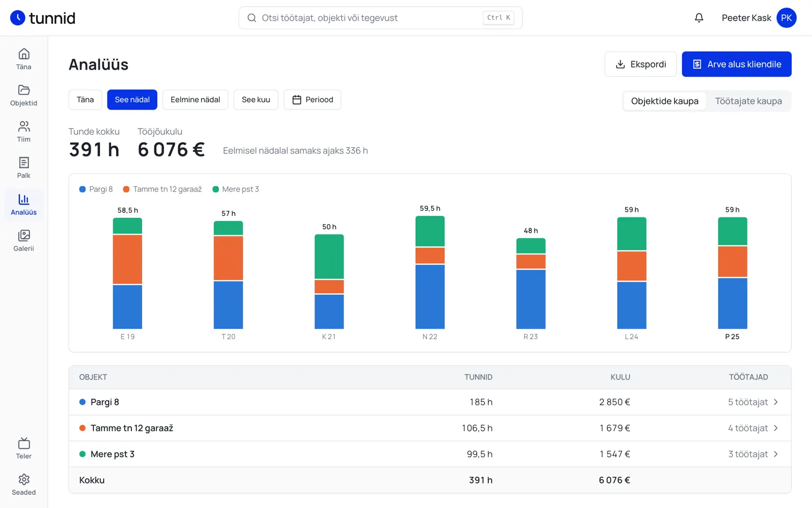Image resolution: width=812 pixels, height=508 pixels.
Task: Click the E 19 stacked bar
Action: point(127,273)
